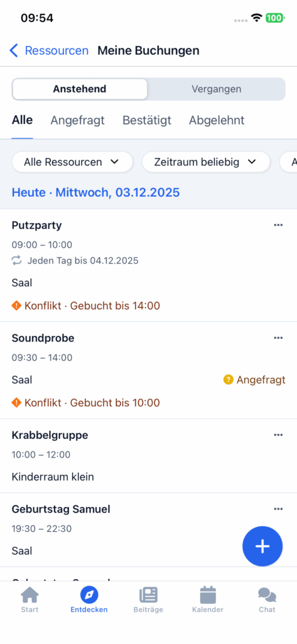Open the three-dot menu for Geburtstag Samuel
Screen dimensions: 297x644
click(x=278, y=509)
